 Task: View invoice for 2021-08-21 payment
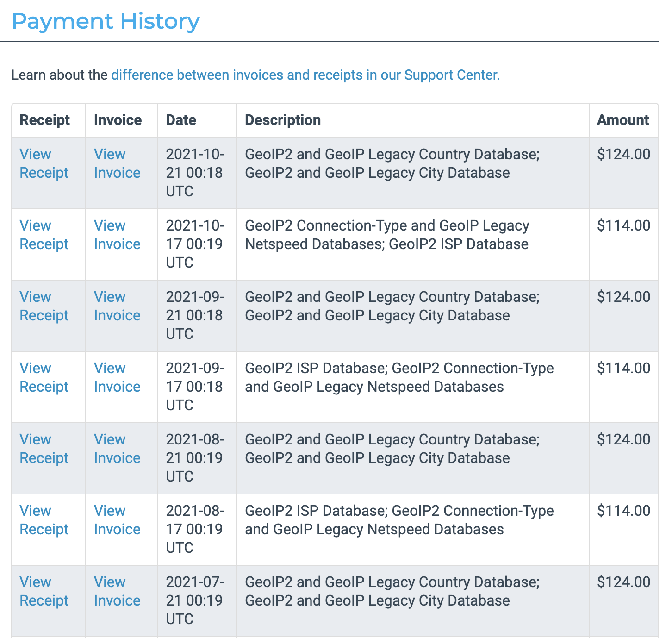click(x=117, y=449)
